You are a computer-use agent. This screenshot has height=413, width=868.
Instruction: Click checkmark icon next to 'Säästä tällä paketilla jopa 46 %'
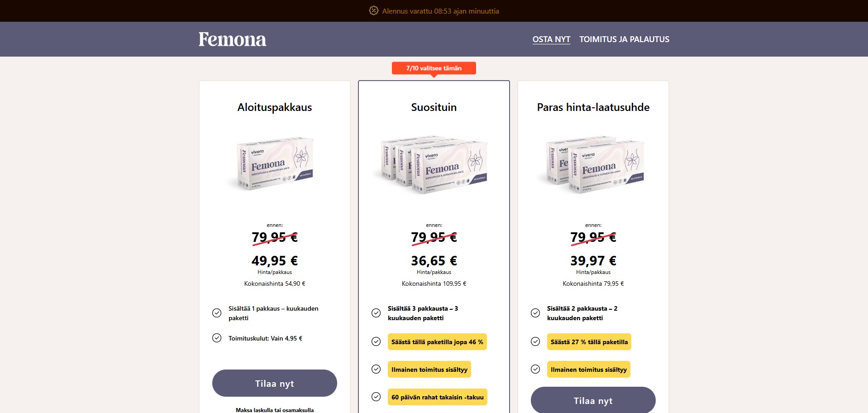click(376, 341)
